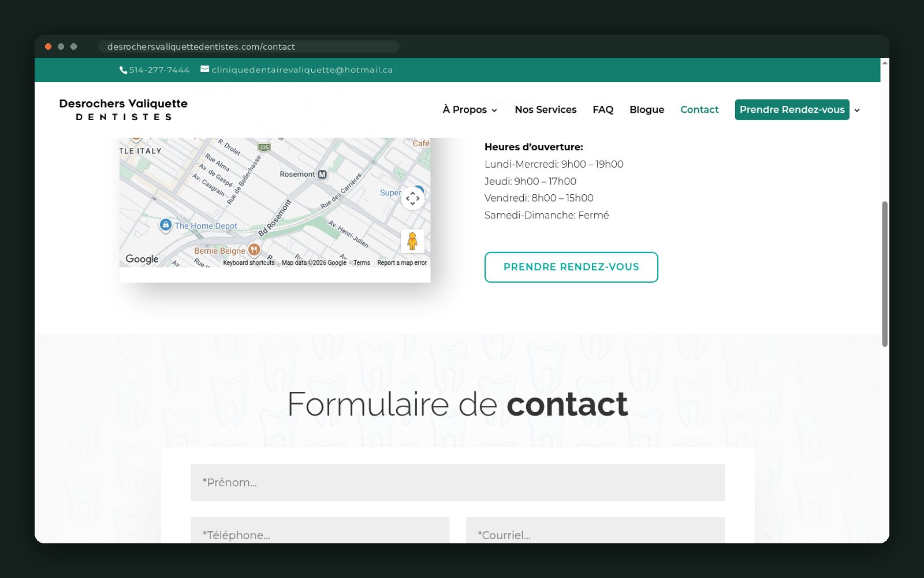Click the red browser window dot

click(49, 47)
